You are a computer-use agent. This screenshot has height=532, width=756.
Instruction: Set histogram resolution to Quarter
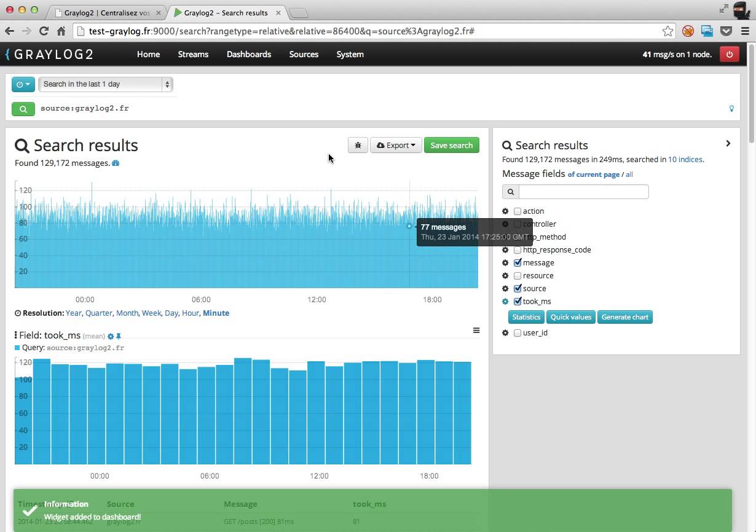point(98,313)
